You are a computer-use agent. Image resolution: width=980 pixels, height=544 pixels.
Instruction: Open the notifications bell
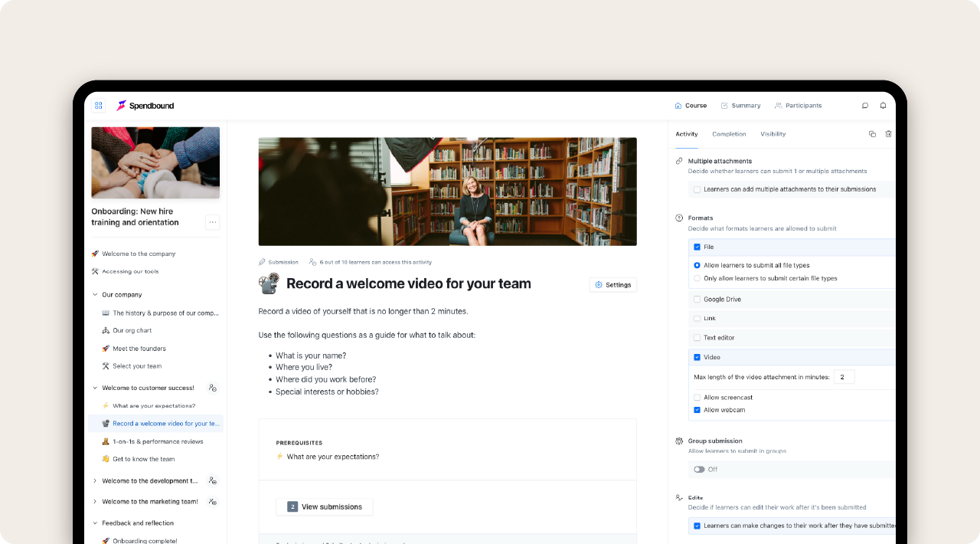pyautogui.click(x=884, y=105)
